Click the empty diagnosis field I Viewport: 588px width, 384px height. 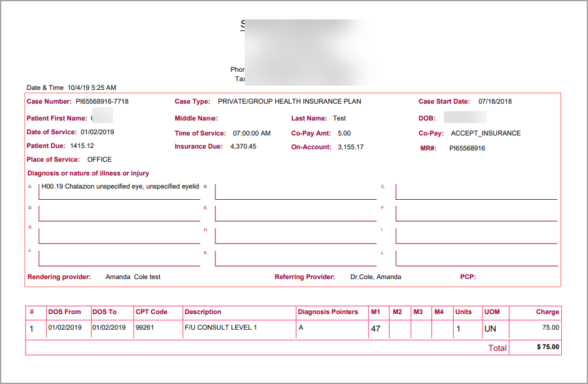tap(476, 236)
